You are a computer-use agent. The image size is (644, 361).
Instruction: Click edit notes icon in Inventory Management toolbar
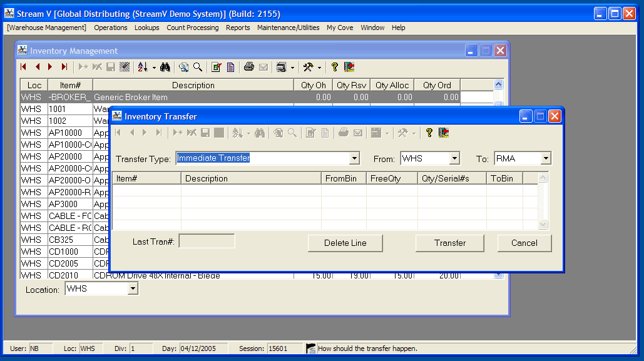217,67
